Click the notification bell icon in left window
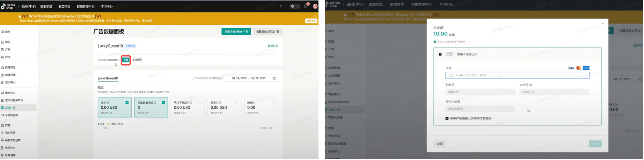 coord(305,6)
